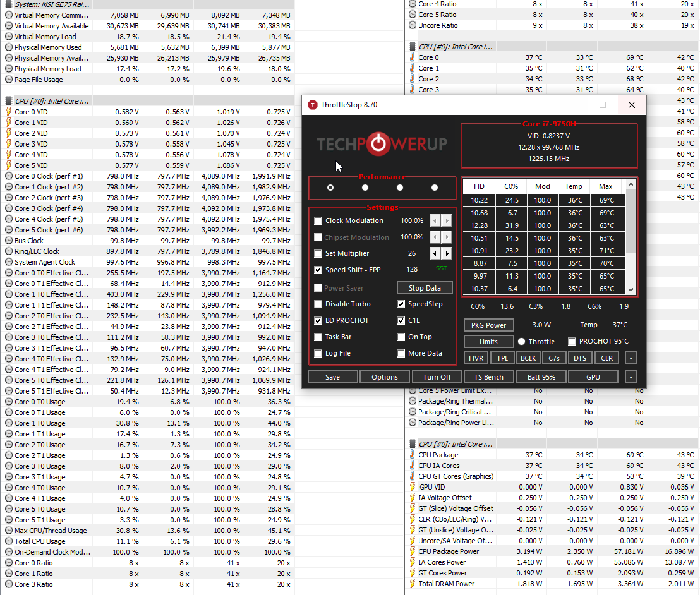Click the iGPU VID lightning icon
This screenshot has height=595, width=700.
pos(412,486)
